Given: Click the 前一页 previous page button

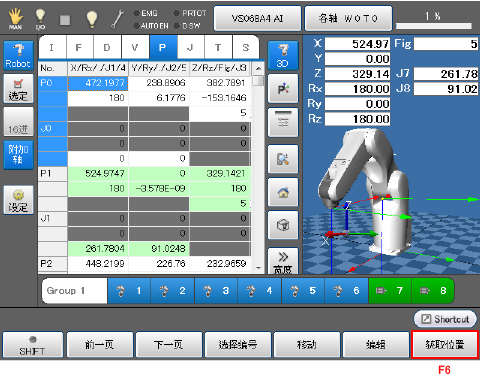Looking at the screenshot, I should (x=100, y=345).
